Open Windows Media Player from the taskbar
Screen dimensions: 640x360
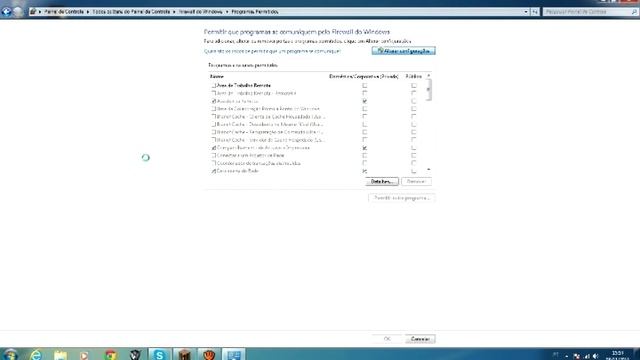point(84,355)
